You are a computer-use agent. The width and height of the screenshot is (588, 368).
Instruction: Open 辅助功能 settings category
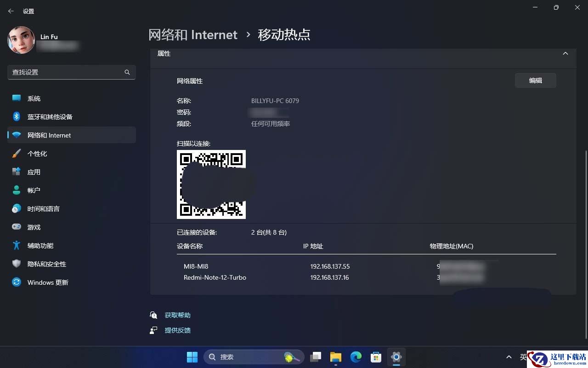click(72, 246)
